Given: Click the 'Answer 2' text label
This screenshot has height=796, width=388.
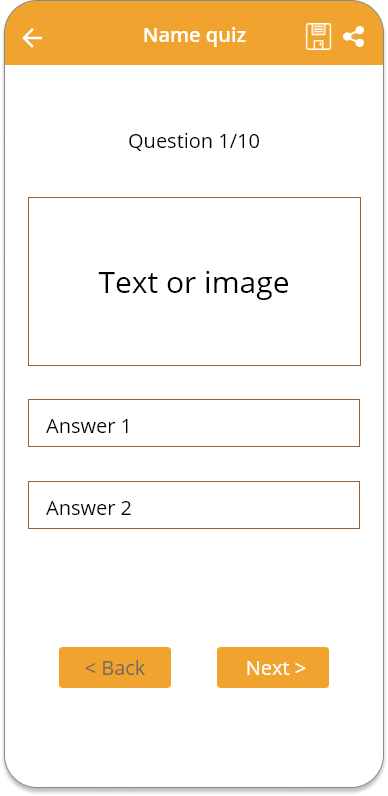Looking at the screenshot, I should pyautogui.click(x=89, y=508).
